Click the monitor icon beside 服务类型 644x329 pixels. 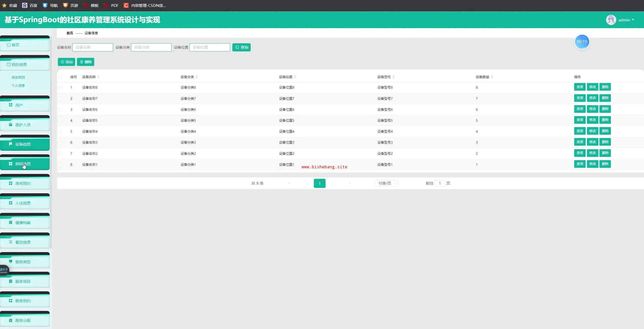pyautogui.click(x=10, y=262)
